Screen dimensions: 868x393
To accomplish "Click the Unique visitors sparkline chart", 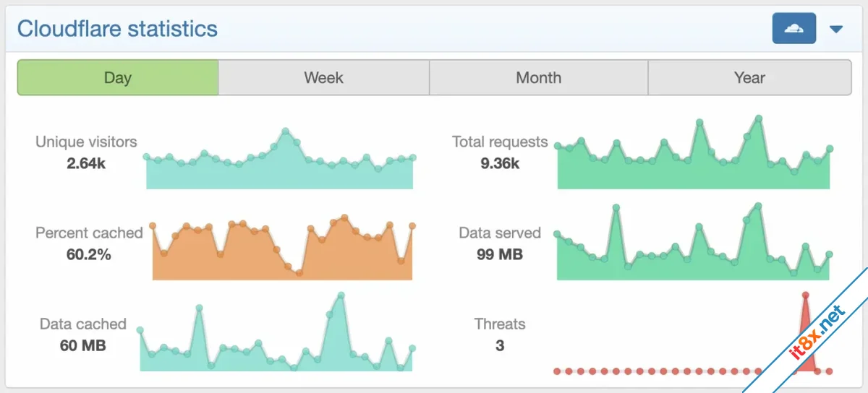I will click(x=279, y=159).
